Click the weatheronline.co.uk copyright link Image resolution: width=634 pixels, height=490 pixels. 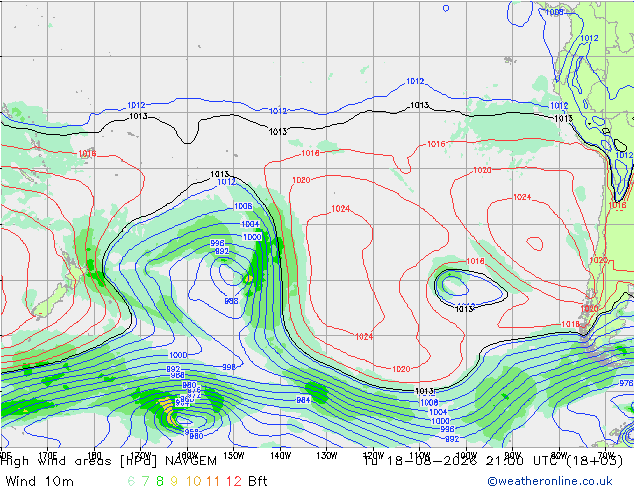pyautogui.click(x=550, y=481)
